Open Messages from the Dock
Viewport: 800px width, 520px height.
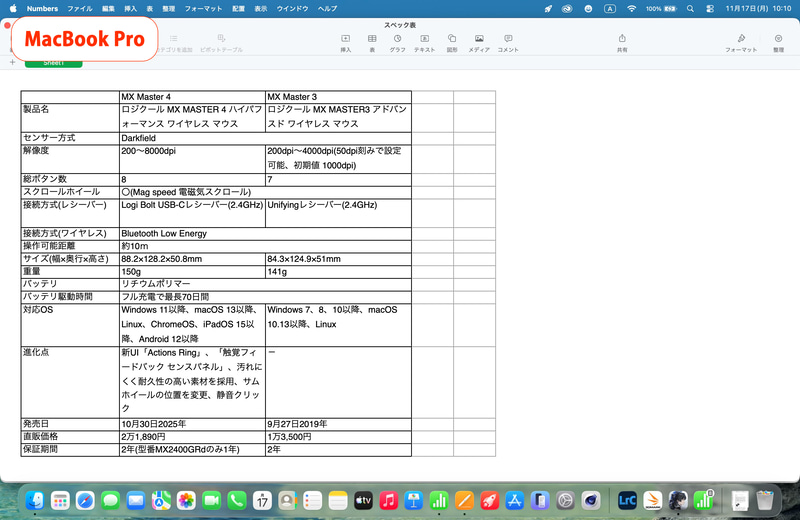pos(110,501)
